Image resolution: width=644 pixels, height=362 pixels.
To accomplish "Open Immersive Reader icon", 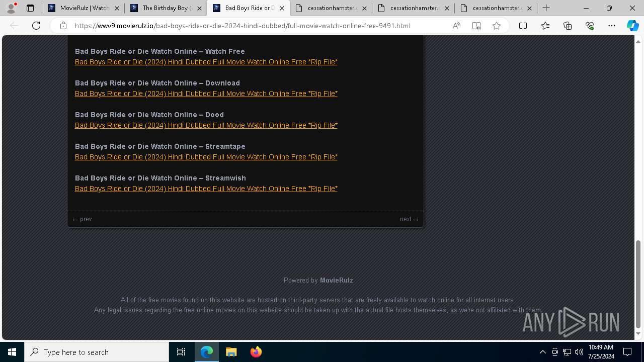I will click(x=476, y=26).
